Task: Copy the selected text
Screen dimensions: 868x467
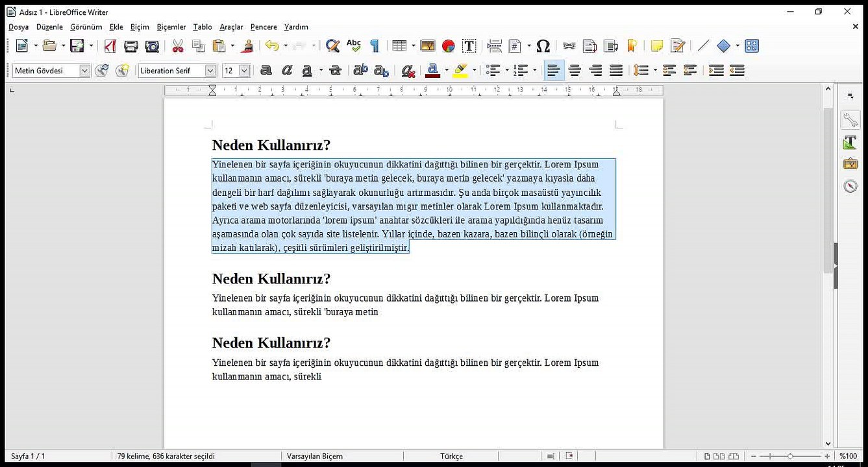Action: click(x=199, y=45)
